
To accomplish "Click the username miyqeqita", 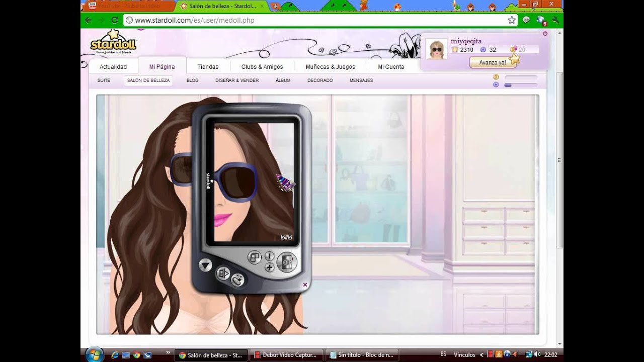I will pos(466,41).
